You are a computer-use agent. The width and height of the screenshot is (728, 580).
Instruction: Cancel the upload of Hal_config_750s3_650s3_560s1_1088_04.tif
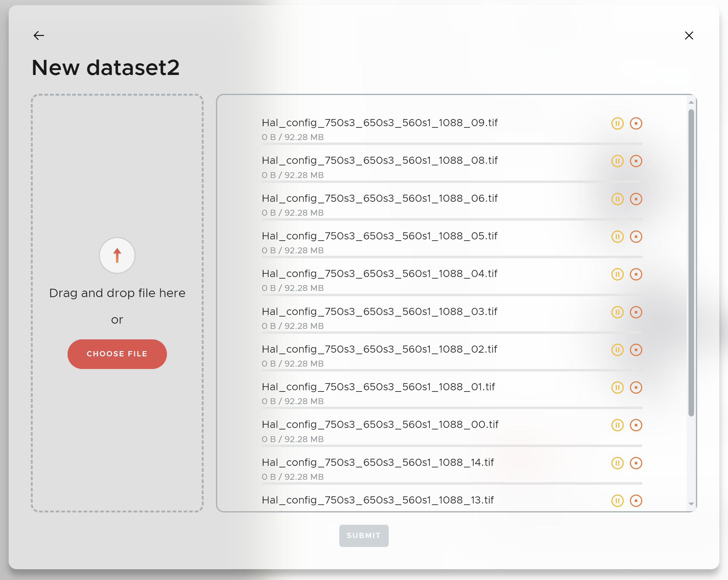(x=636, y=274)
